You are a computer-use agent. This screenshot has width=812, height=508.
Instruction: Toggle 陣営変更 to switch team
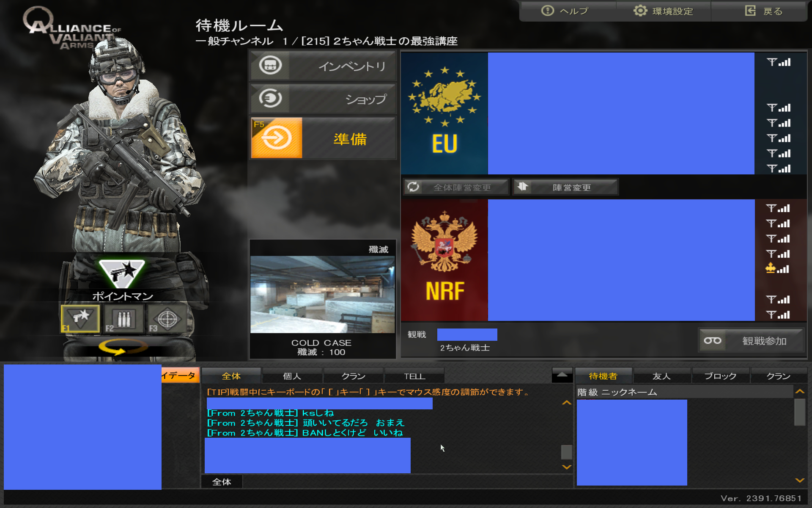[565, 187]
